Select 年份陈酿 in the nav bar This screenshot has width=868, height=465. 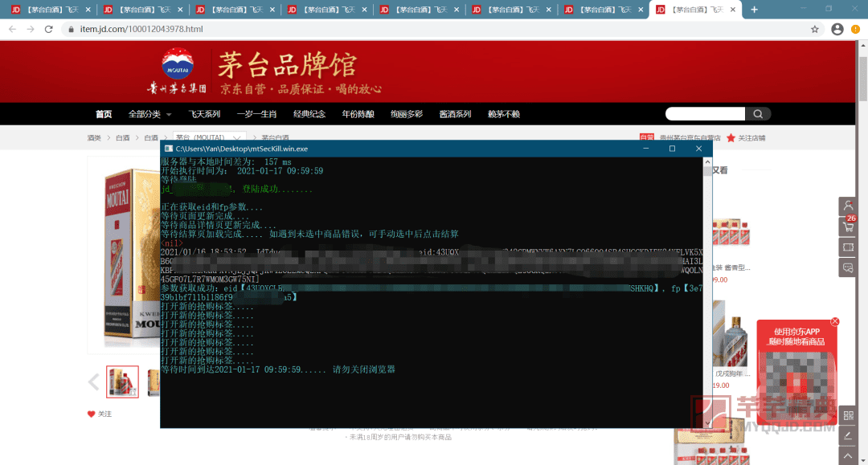(x=358, y=114)
